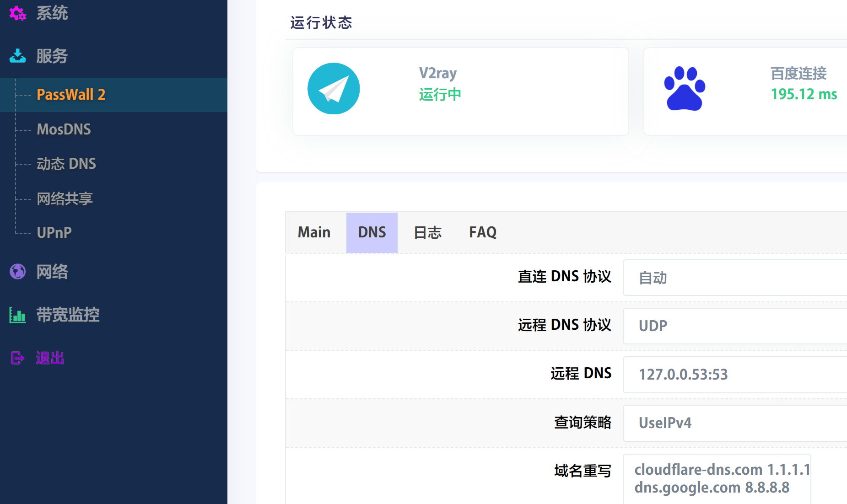Viewport: 847px width, 504px height.
Task: Select the DNS tab
Action: click(x=372, y=232)
